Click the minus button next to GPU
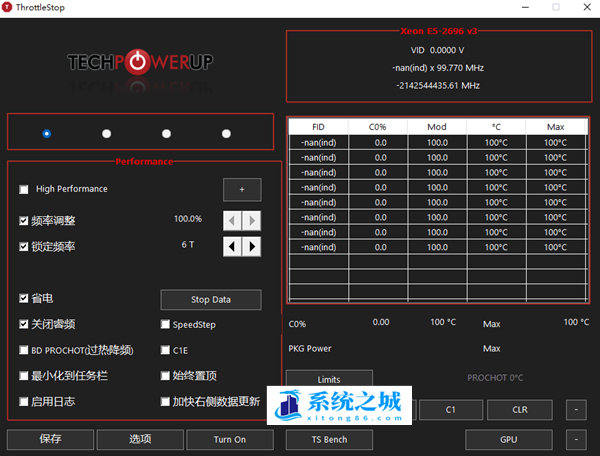The height and width of the screenshot is (456, 600). point(576,440)
